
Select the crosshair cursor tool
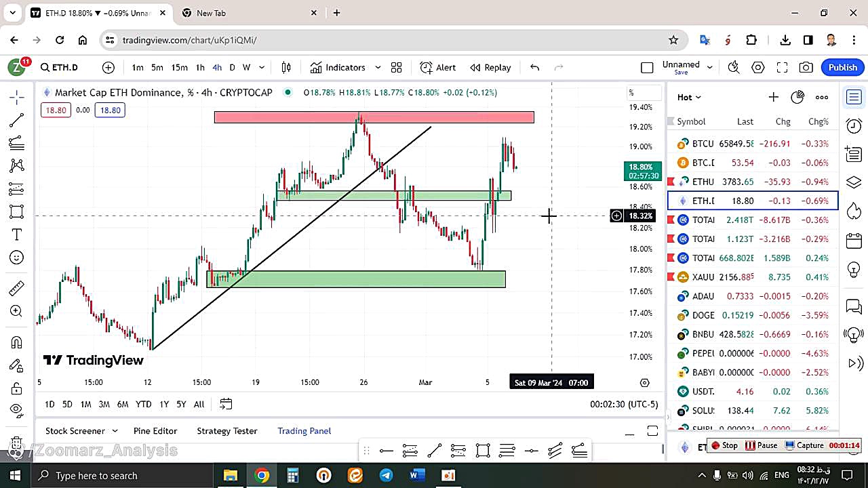(x=17, y=97)
